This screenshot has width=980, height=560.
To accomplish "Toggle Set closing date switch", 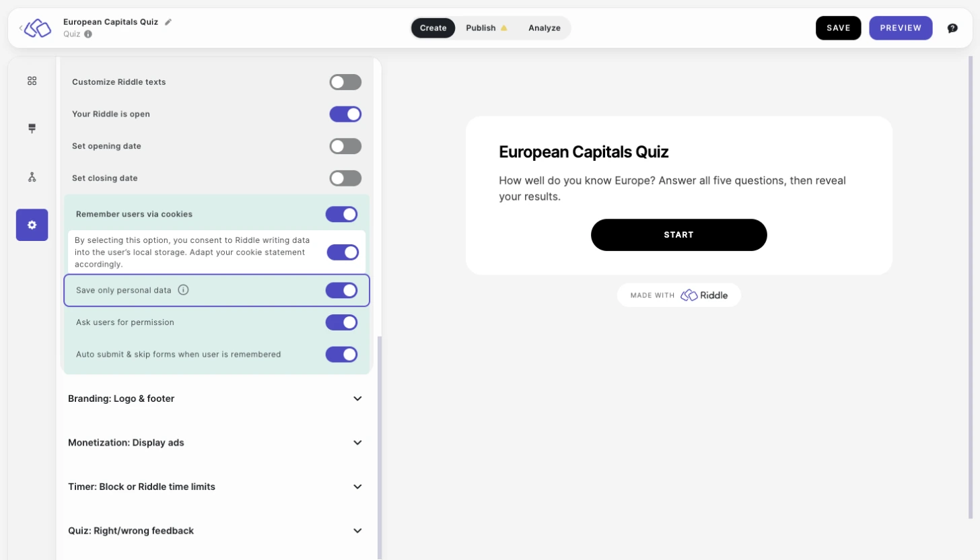I will click(x=345, y=178).
